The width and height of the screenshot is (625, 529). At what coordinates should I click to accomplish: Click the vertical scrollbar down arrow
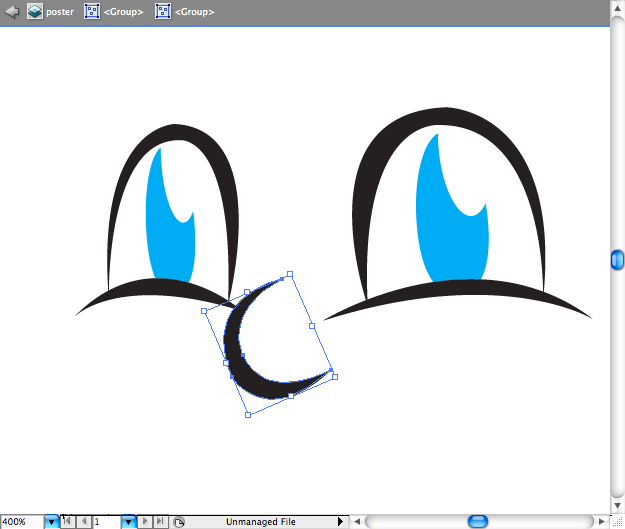coord(617,505)
